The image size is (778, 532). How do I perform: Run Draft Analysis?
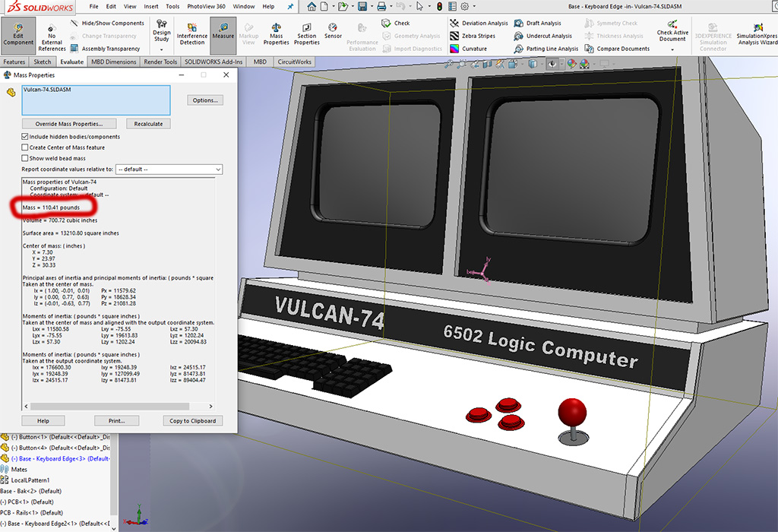point(537,24)
